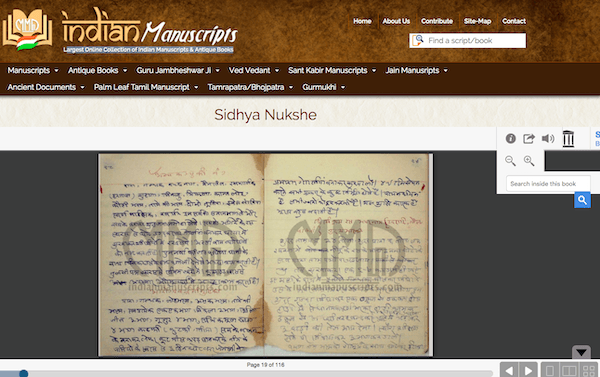Click in the Find a script/book field
The width and height of the screenshot is (600, 377).
468,41
